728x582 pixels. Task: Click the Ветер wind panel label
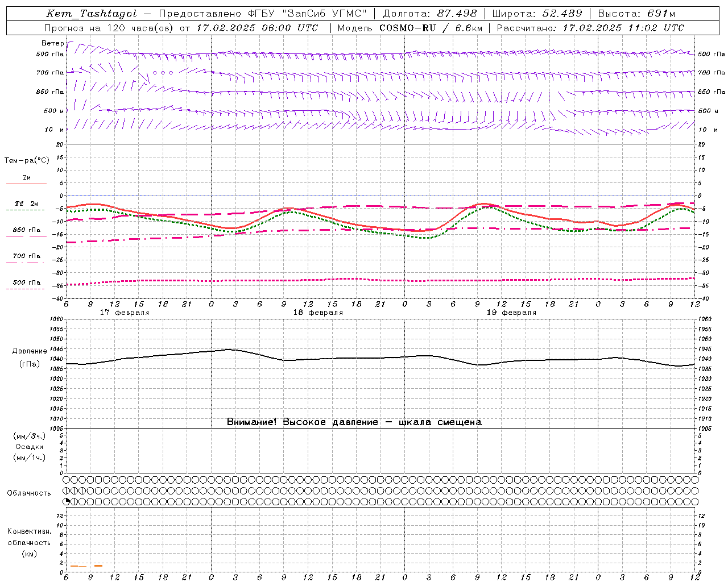[53, 43]
